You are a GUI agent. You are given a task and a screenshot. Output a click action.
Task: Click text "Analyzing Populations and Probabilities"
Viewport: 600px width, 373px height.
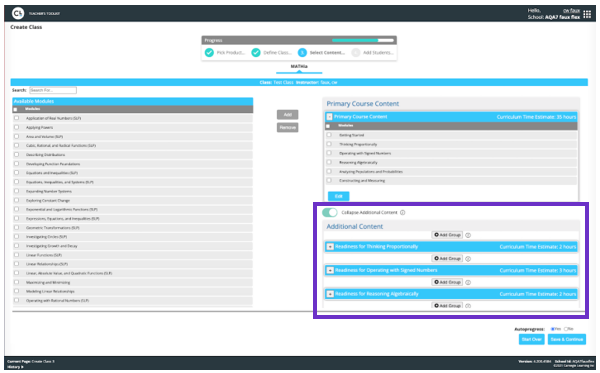371,172
